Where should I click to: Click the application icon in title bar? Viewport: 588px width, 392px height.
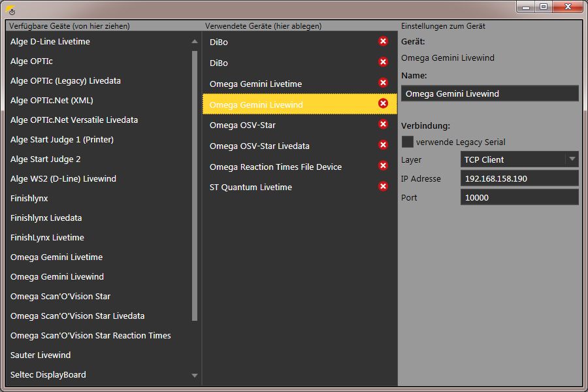pyautogui.click(x=11, y=10)
